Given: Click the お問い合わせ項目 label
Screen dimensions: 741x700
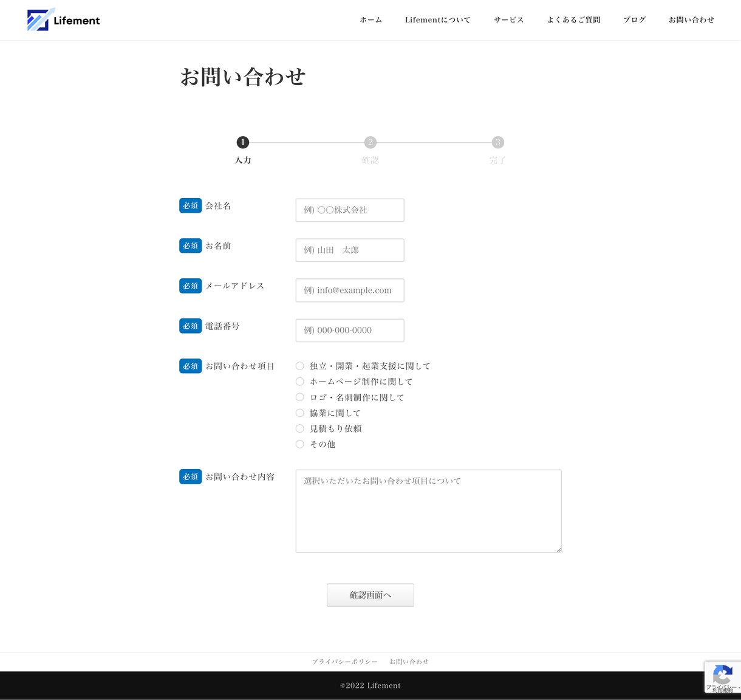Looking at the screenshot, I should click(x=240, y=366).
